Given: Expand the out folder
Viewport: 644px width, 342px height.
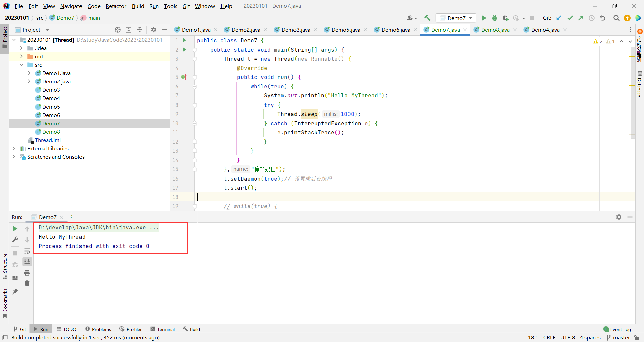Looking at the screenshot, I should tap(21, 56).
